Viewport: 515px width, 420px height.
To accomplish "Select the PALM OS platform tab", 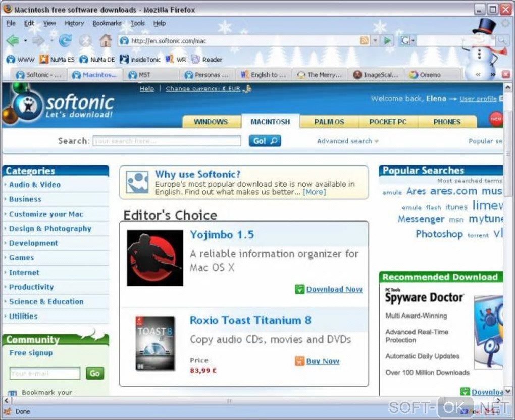I will [x=329, y=122].
